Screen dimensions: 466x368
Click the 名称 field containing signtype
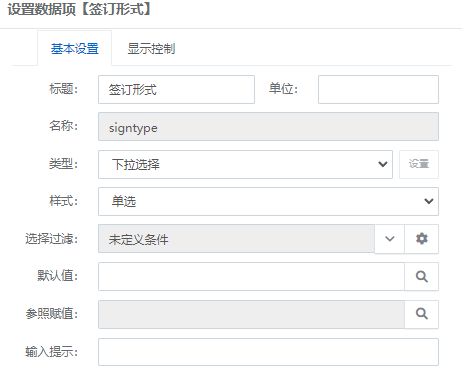pos(268,127)
